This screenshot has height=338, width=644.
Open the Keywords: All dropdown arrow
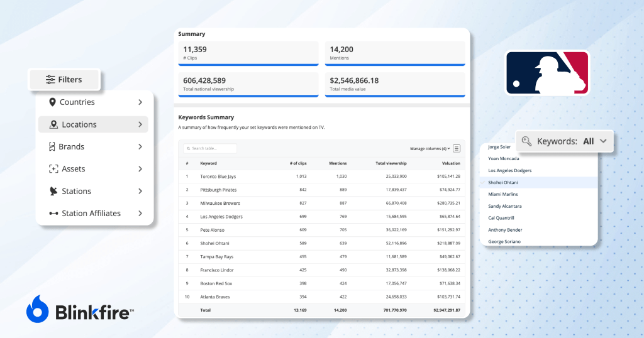603,141
